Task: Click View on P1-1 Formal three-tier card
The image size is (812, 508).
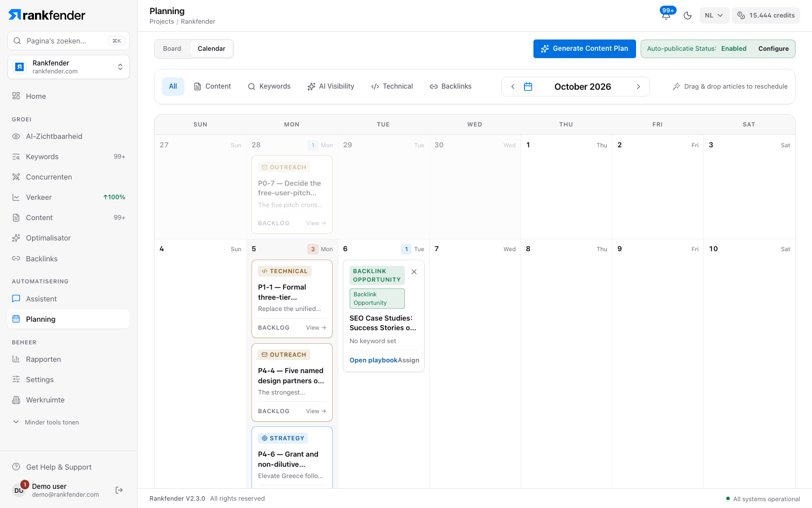Action: click(x=316, y=327)
